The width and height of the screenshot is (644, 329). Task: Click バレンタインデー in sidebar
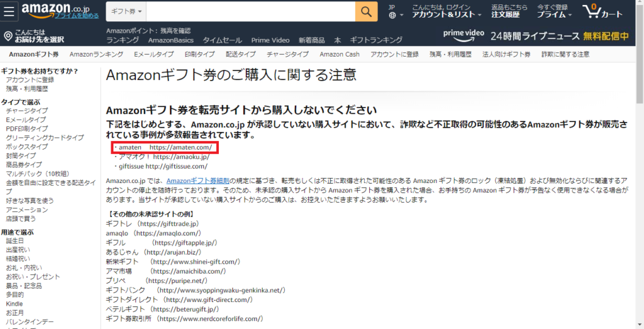coord(30,321)
